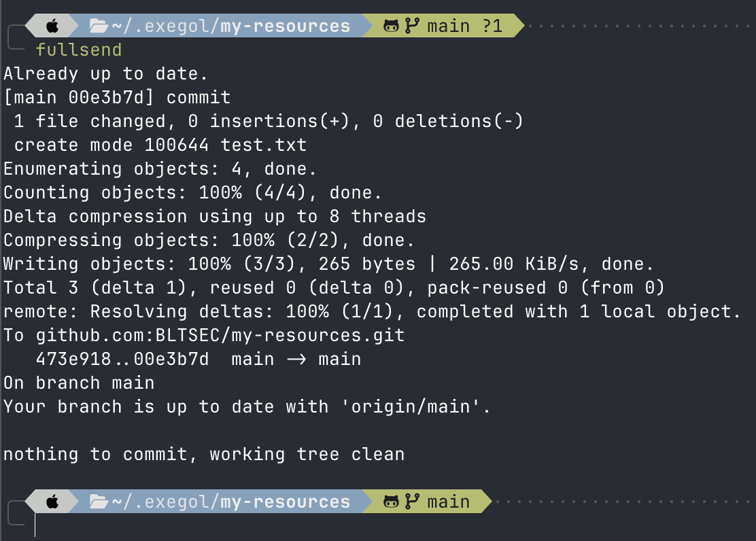Click the 'Already up to date.' output line
Viewport: 756px width, 541px height.
(105, 74)
